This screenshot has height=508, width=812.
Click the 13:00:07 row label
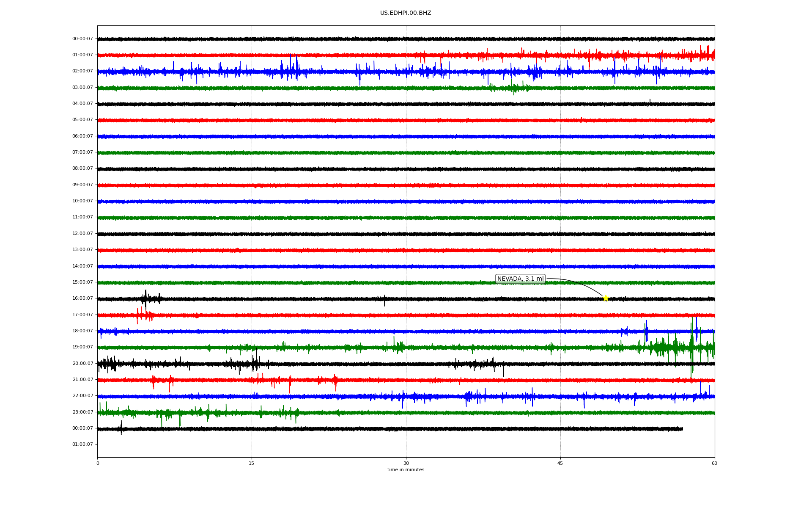click(x=82, y=250)
